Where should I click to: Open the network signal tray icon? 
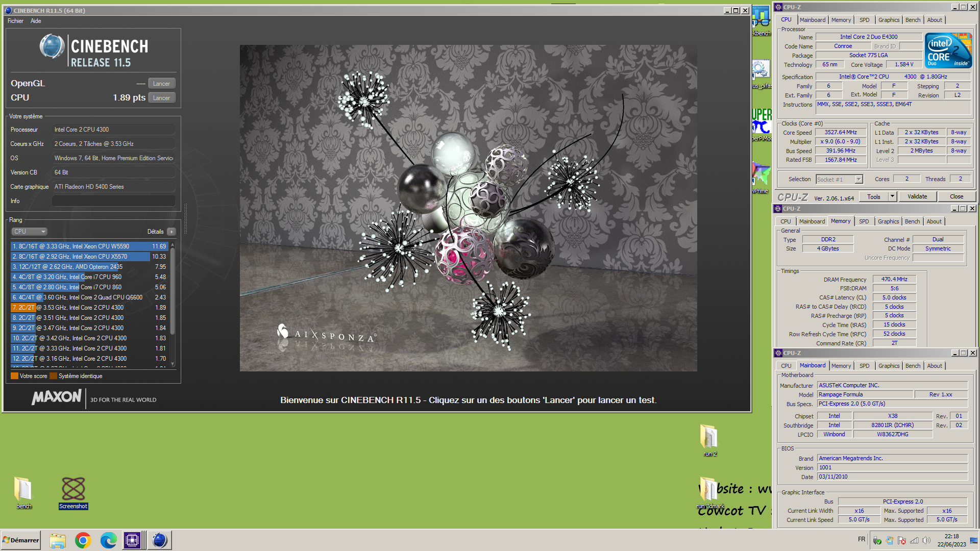[914, 540]
